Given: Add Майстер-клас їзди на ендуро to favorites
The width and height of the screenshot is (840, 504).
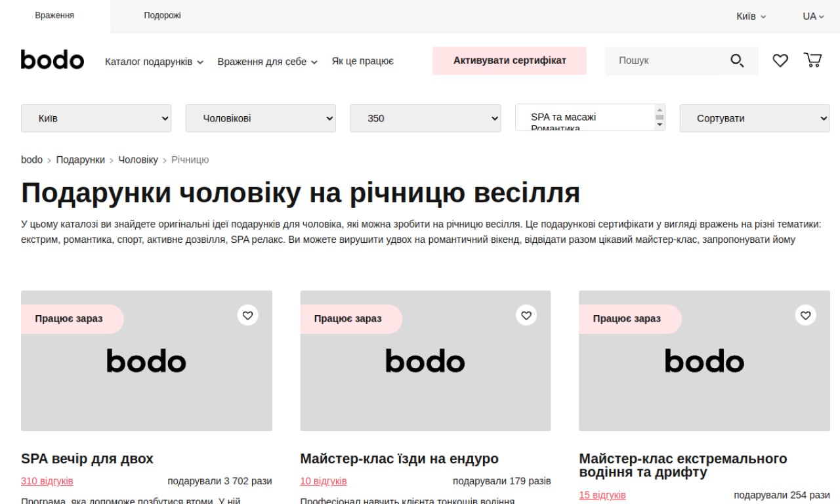Looking at the screenshot, I should (526, 315).
